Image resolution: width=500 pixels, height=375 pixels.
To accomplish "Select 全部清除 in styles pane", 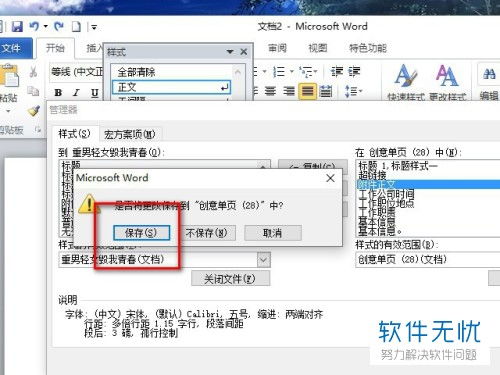I will click(136, 72).
